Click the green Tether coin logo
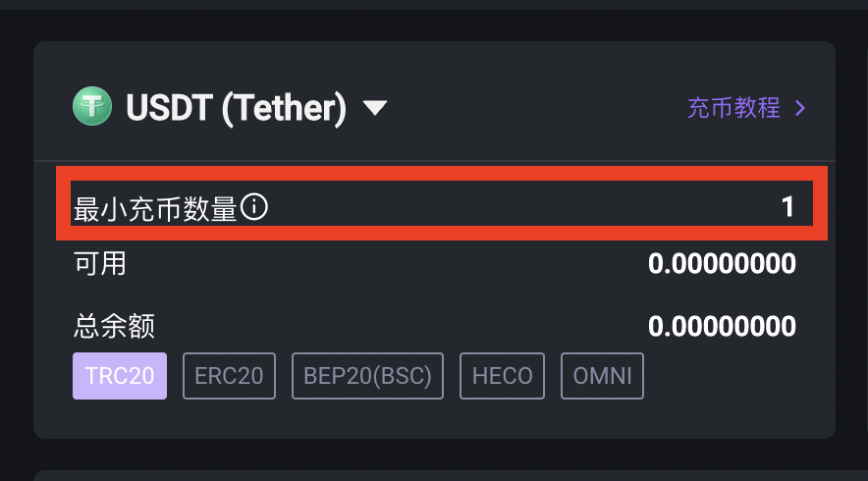The width and height of the screenshot is (868, 481). 92,106
